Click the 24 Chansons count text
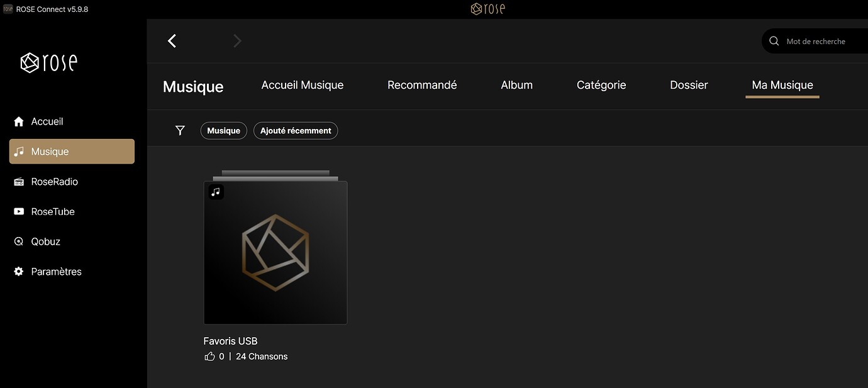The width and height of the screenshot is (868, 388). tap(262, 357)
